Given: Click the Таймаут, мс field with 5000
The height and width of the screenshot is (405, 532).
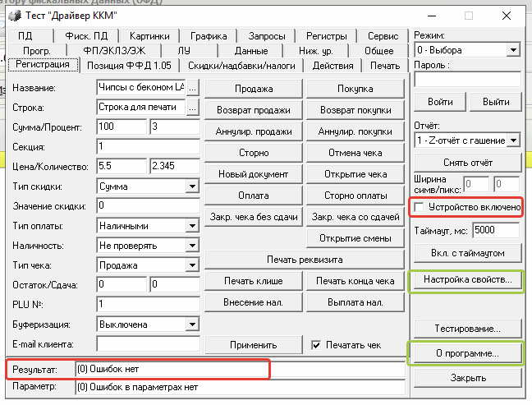Looking at the screenshot, I should 496,231.
